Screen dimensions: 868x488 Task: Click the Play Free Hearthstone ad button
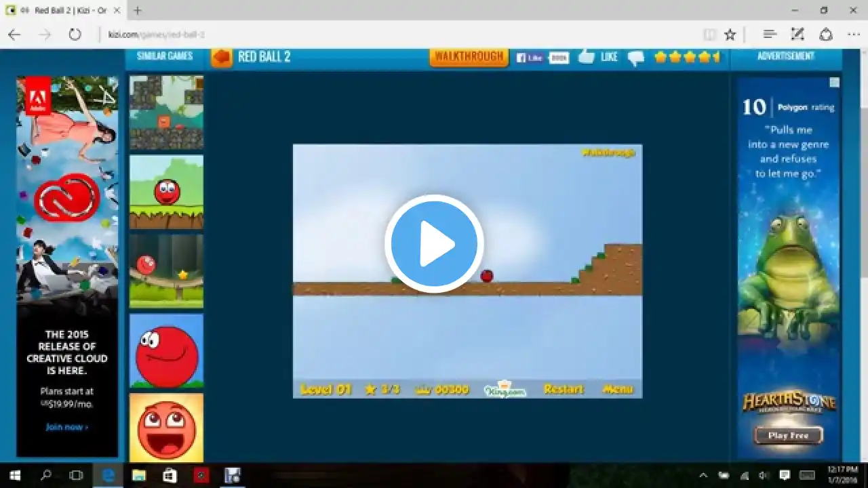(x=788, y=435)
